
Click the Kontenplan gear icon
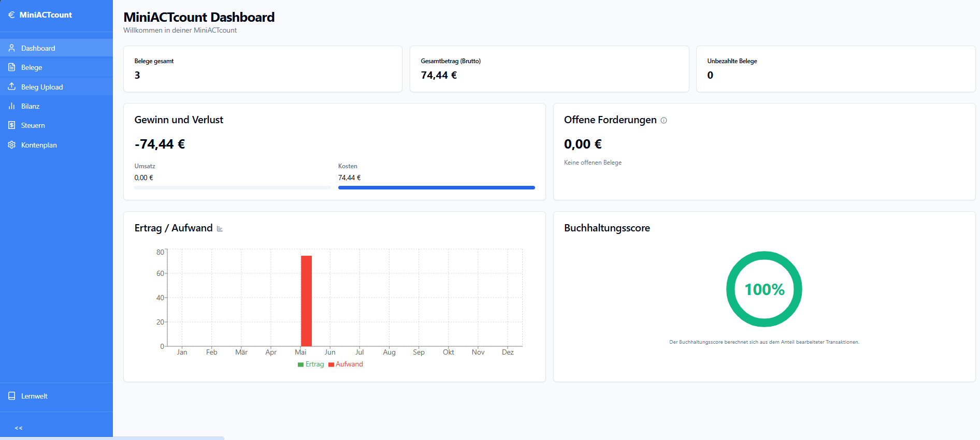click(x=11, y=145)
